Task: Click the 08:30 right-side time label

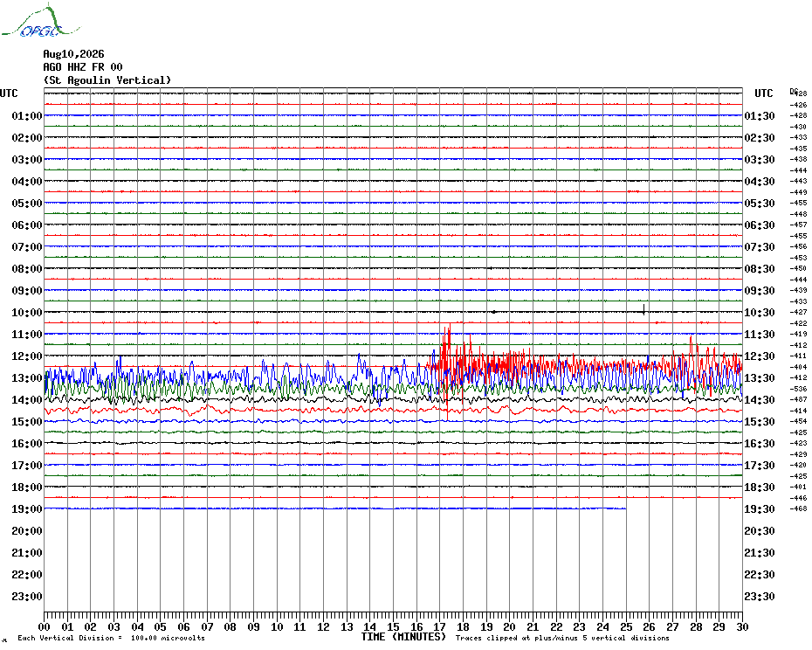Action: [760, 268]
